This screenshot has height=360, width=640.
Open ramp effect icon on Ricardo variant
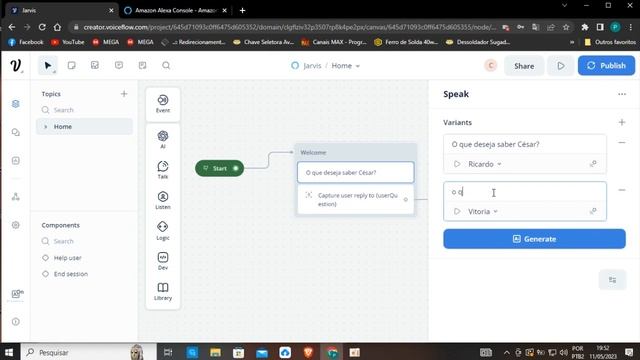(593, 164)
